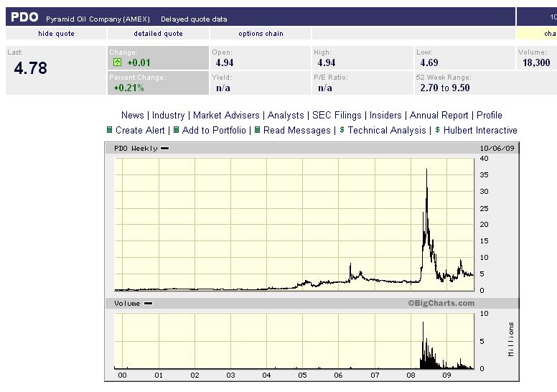Click the PDO Weekly legend line marker
Viewport: 557px width, 392px height.
point(165,148)
